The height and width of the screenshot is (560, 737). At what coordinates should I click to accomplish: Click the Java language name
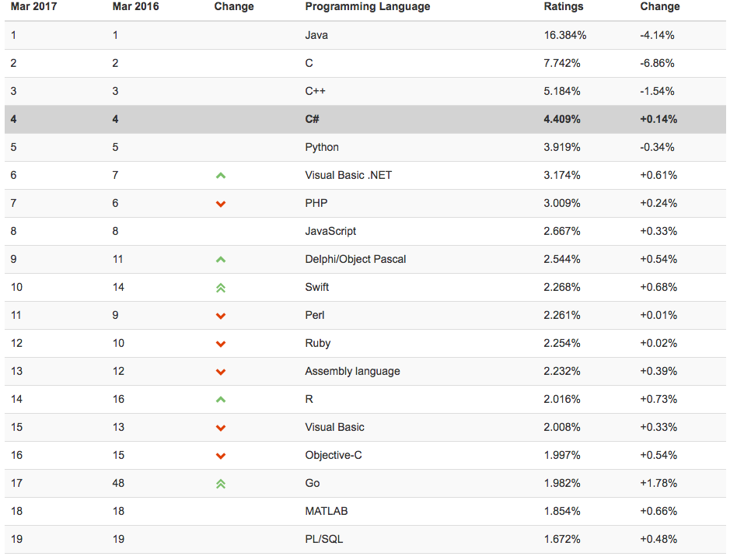[316, 35]
